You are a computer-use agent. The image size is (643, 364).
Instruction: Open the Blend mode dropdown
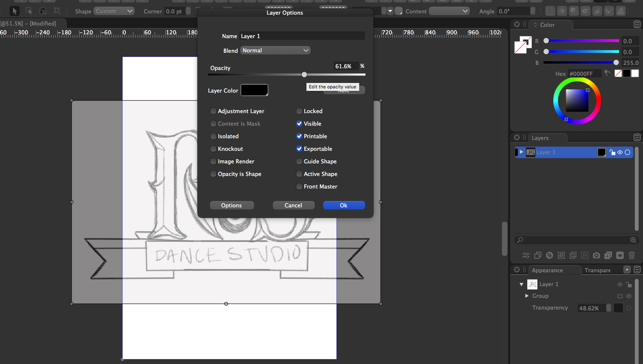tap(275, 50)
